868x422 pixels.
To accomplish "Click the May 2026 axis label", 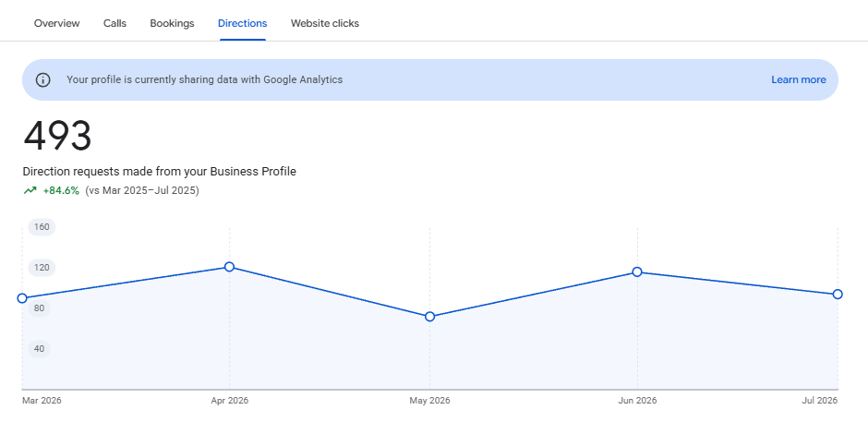I will click(429, 401).
